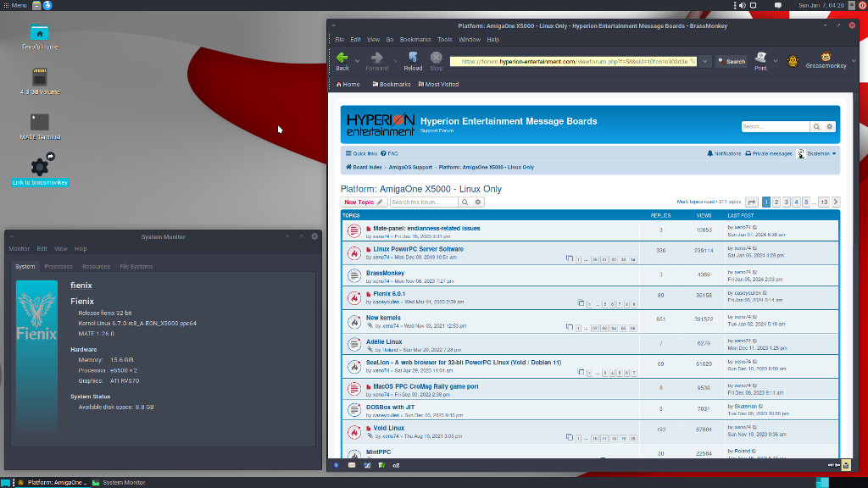Open forum advanced search gear icon
Viewport: 868px width, 488px height.
[x=478, y=202]
